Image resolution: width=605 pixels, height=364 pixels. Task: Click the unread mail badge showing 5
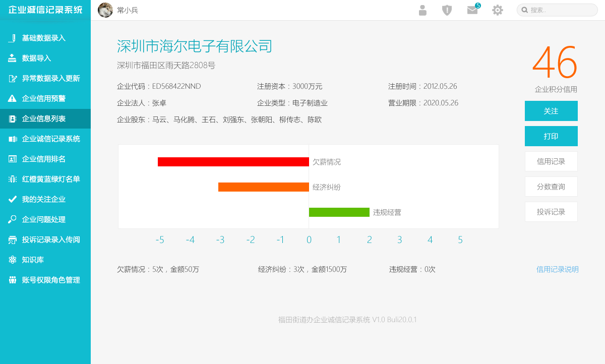tap(478, 6)
